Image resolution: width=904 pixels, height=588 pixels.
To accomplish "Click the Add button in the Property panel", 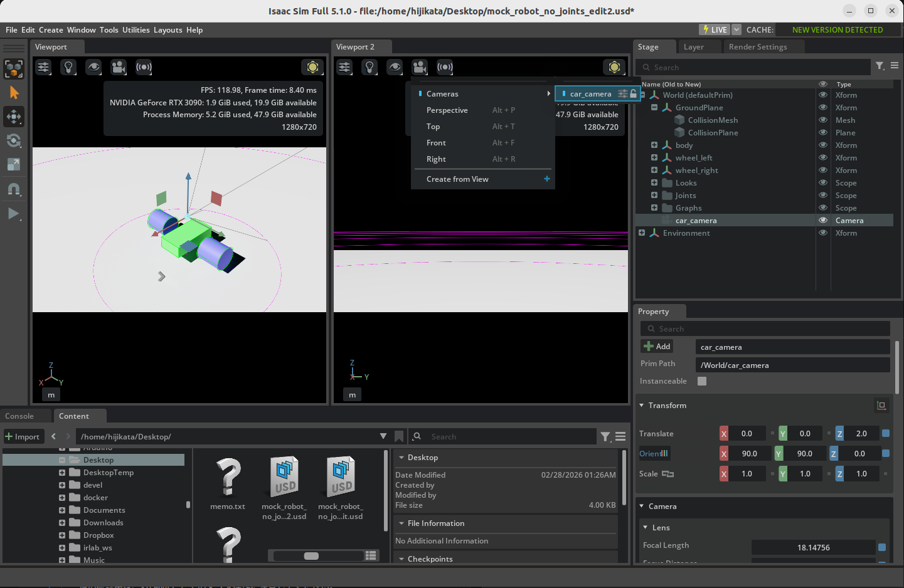I will point(656,346).
